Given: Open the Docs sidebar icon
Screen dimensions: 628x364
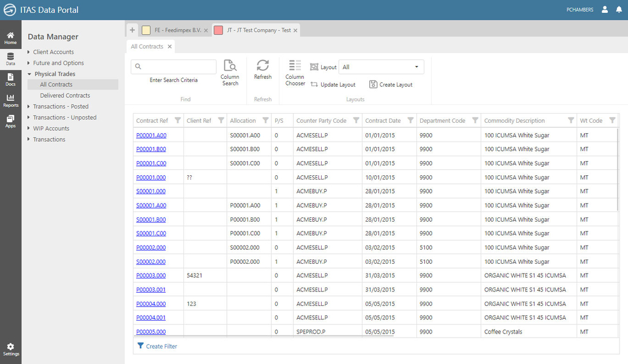Looking at the screenshot, I should pos(10,79).
